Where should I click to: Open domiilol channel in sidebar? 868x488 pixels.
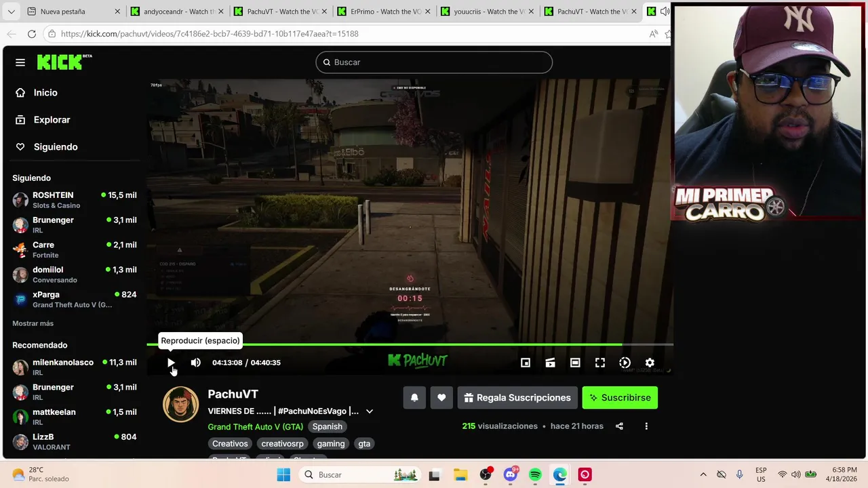pos(74,274)
